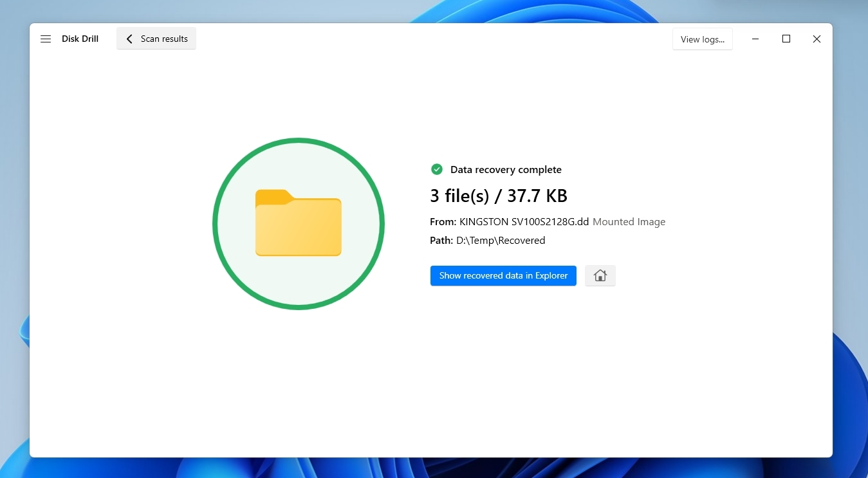Screen dimensions: 868x478
Task: Click the large recovered folder icon
Action: point(299,223)
